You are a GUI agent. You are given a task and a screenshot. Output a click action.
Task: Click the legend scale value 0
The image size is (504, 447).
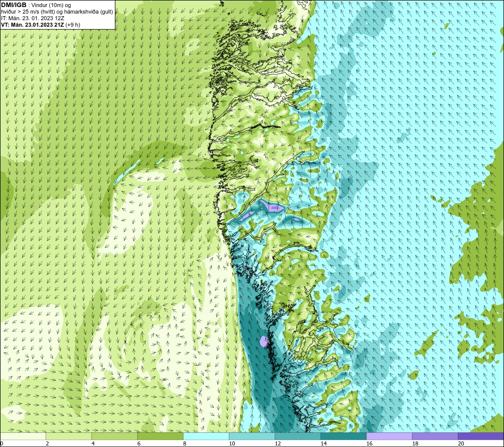[x=2, y=443]
